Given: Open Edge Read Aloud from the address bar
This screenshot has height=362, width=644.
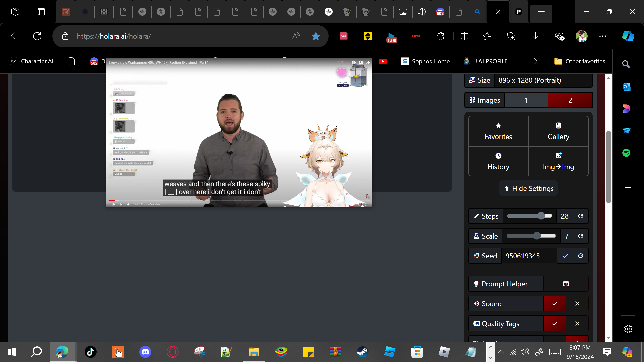Looking at the screenshot, I should (296, 36).
